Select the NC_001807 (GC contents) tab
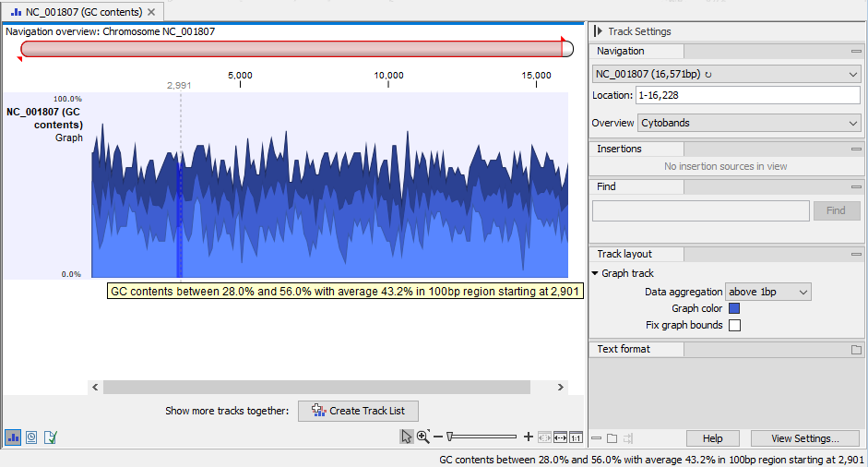Image resolution: width=868 pixels, height=467 pixels. (83, 12)
